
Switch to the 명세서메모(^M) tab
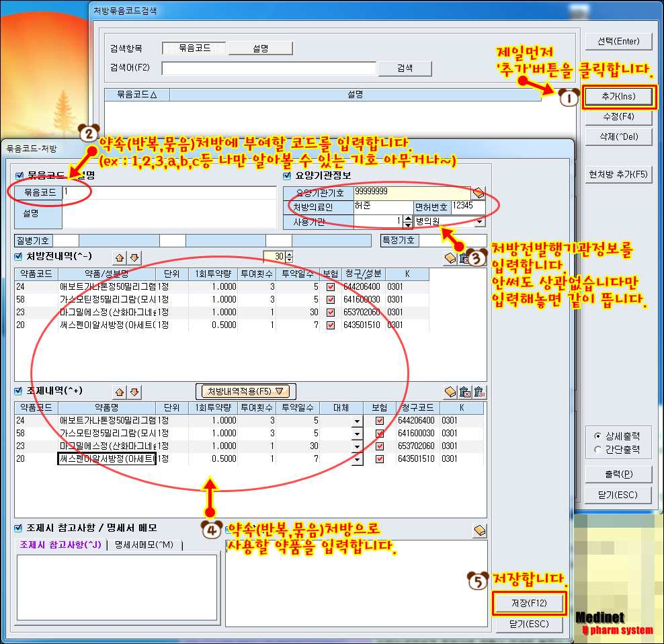point(144,545)
